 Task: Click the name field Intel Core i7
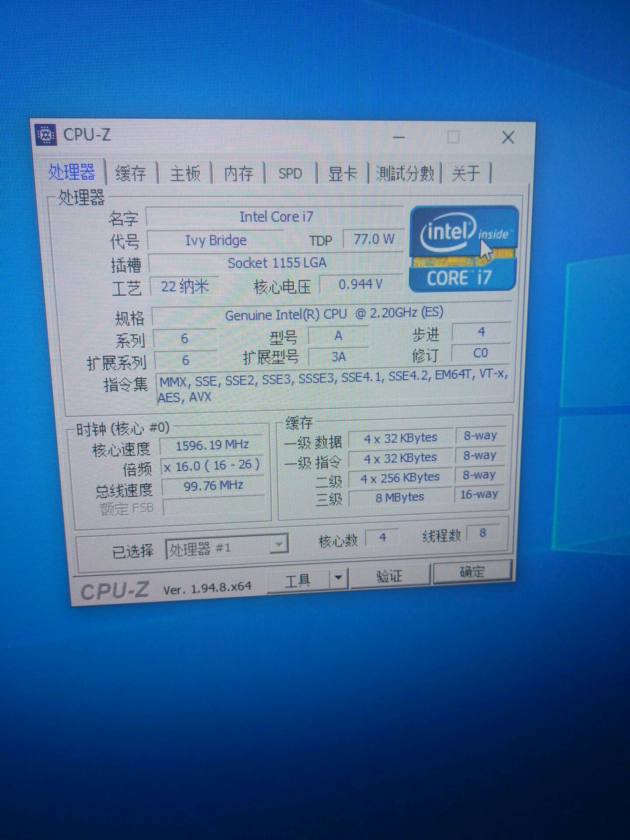tap(276, 217)
